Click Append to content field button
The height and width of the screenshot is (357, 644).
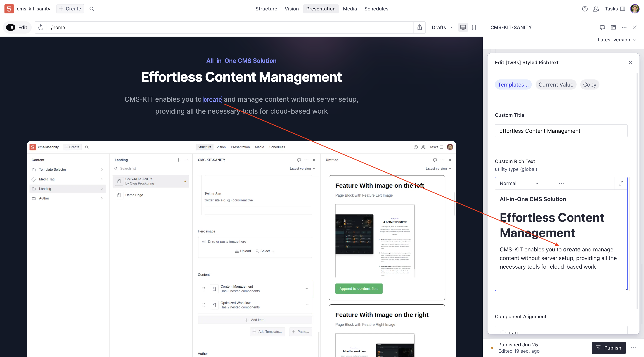359,288
